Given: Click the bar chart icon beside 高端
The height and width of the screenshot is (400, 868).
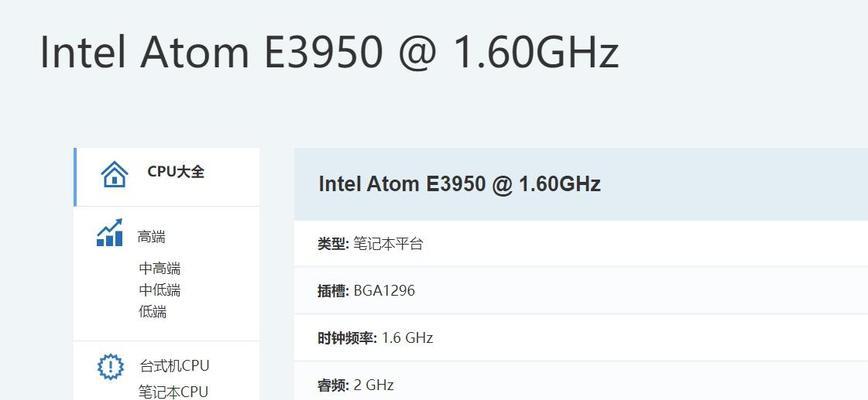Looking at the screenshot, I should click(110, 232).
